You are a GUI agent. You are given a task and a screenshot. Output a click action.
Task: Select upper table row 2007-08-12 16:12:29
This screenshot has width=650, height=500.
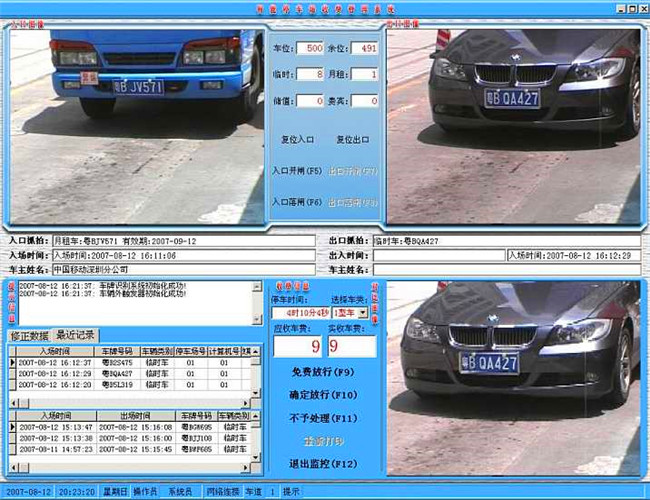coord(130,374)
